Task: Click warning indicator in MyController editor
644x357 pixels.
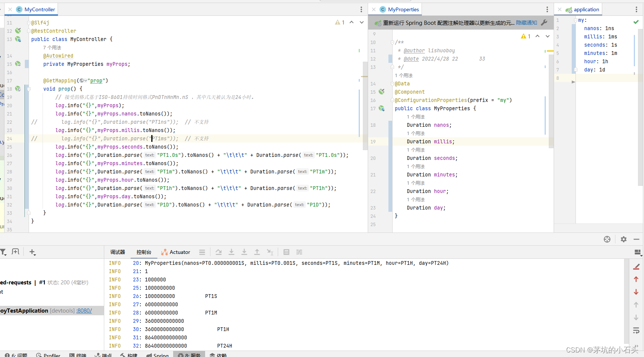Action: pyautogui.click(x=340, y=23)
